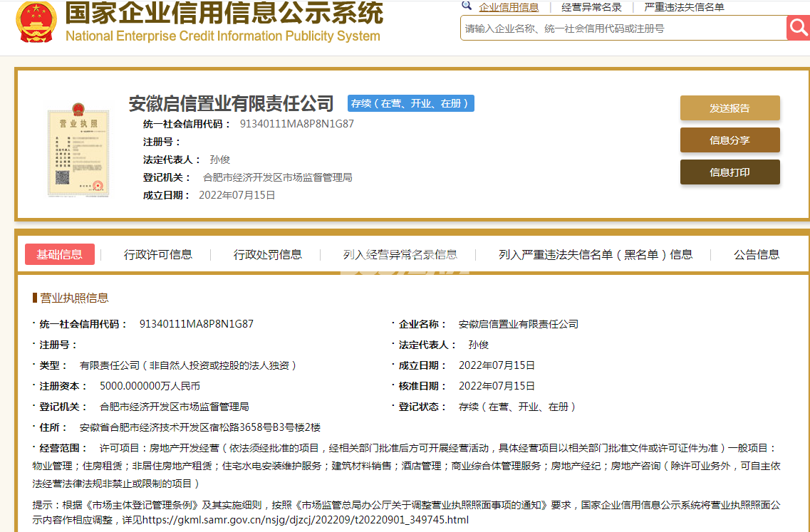Click the 经营范围 description text
This screenshot has width=810, height=532.
(x=407, y=466)
